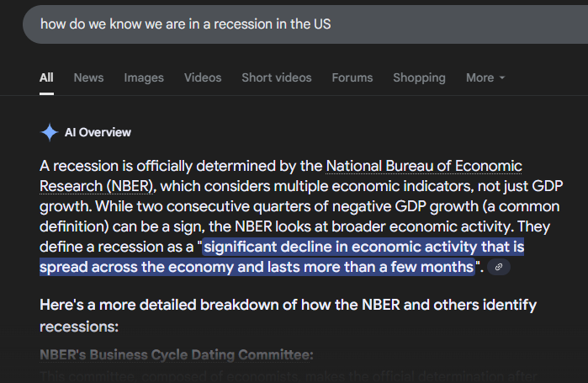Click the AI Overview label

coord(98,132)
